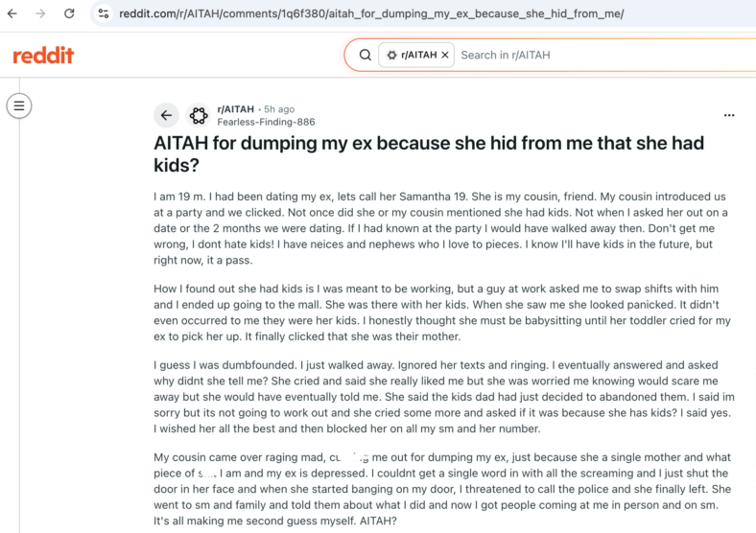Click the browser forward arrow
The image size is (756, 533).
click(x=40, y=13)
